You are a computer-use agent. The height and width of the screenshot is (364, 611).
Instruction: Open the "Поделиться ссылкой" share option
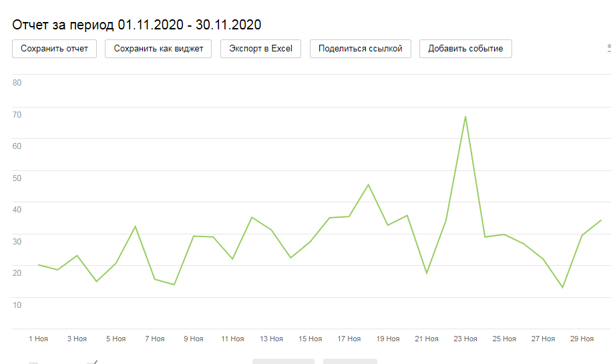pos(361,49)
